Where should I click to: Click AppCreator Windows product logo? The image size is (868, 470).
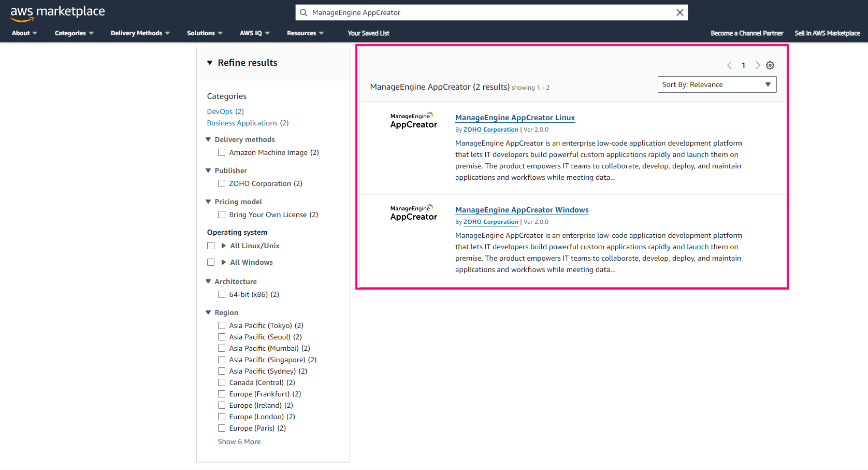click(x=413, y=213)
